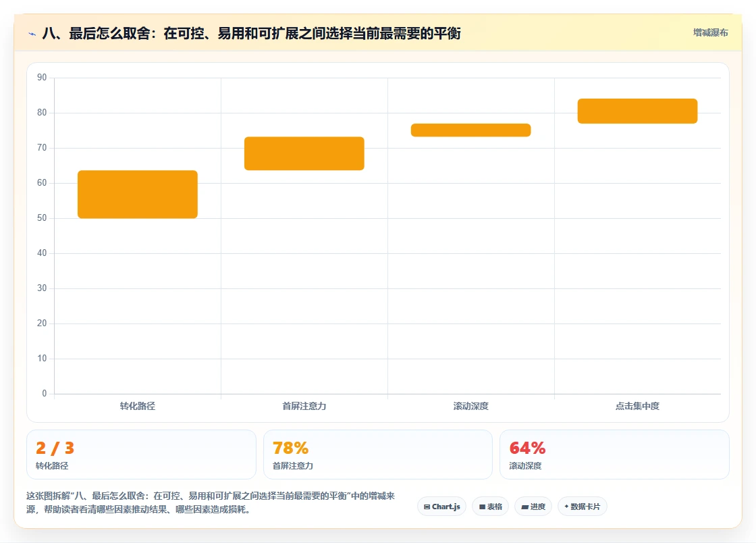The height and width of the screenshot is (543, 756).
Task: Click the 进度 tag pill
Action: click(x=533, y=507)
